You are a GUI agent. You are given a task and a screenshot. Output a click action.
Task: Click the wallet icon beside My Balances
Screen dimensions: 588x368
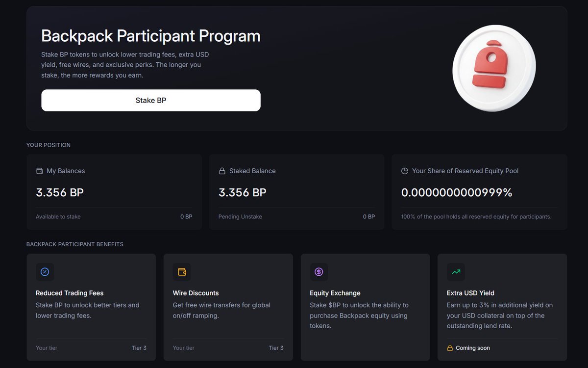pyautogui.click(x=40, y=171)
